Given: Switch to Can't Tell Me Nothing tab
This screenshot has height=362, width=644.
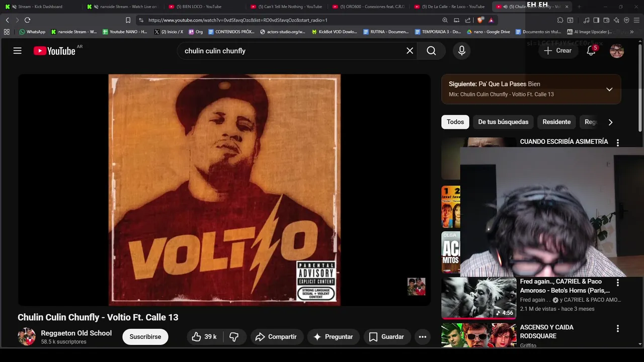Looking at the screenshot, I should click(286, 7).
